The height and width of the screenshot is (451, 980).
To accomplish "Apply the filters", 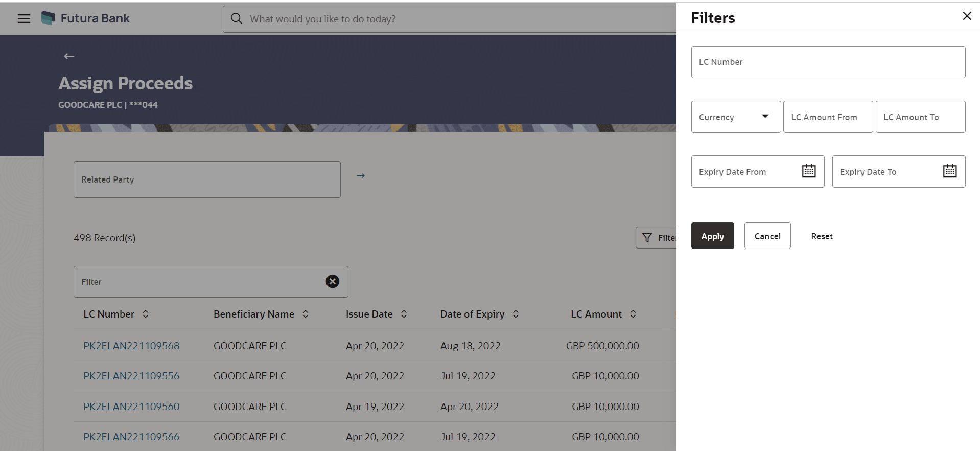I will pos(712,236).
